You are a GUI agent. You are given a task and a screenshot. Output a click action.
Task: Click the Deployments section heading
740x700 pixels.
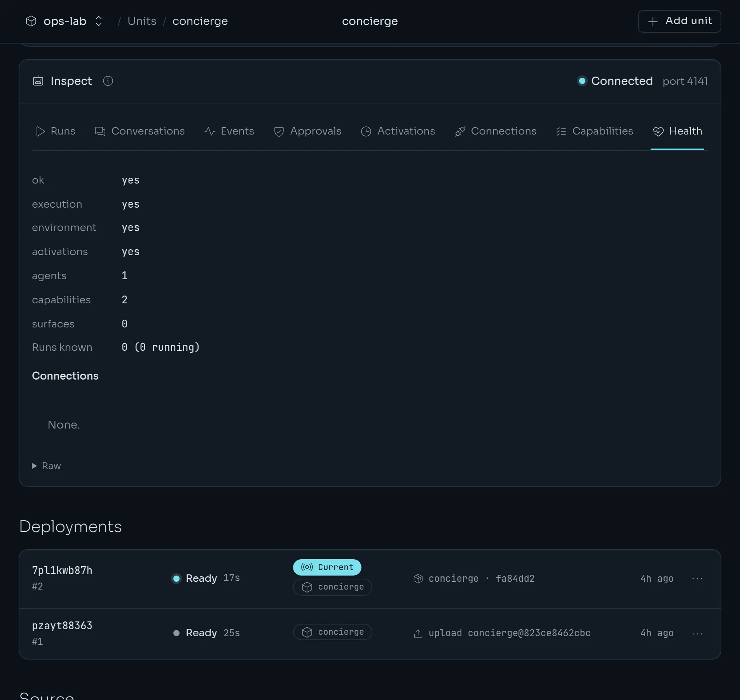coord(70,527)
